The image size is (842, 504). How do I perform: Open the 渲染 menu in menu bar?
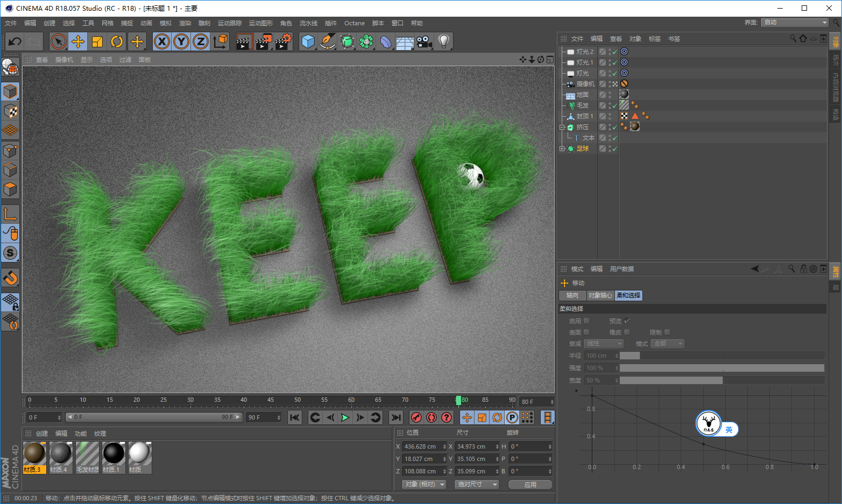(185, 23)
